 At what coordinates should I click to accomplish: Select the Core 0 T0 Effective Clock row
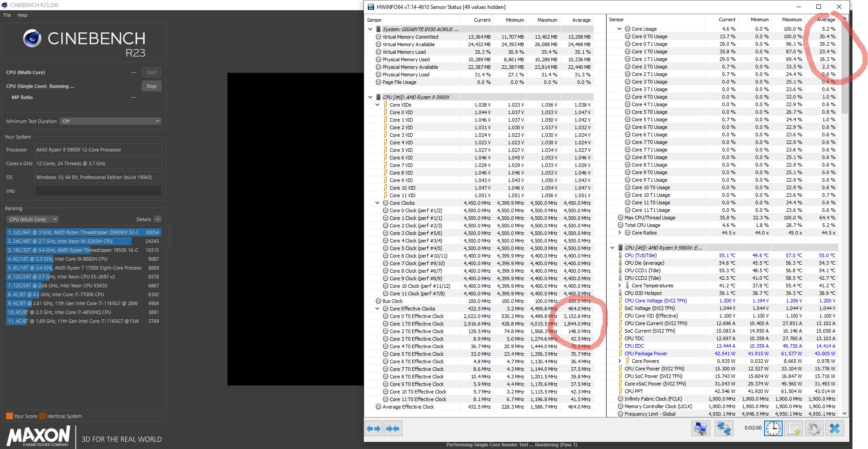479,316
